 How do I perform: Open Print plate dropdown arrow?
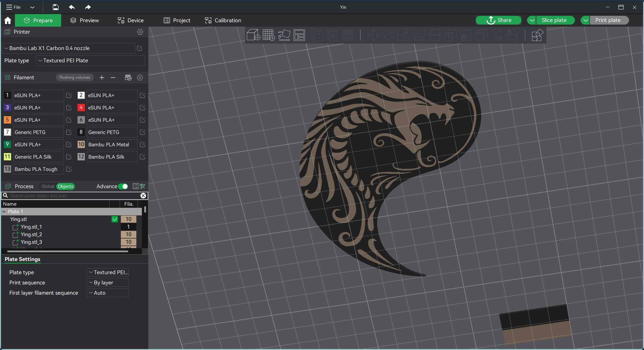click(x=585, y=20)
